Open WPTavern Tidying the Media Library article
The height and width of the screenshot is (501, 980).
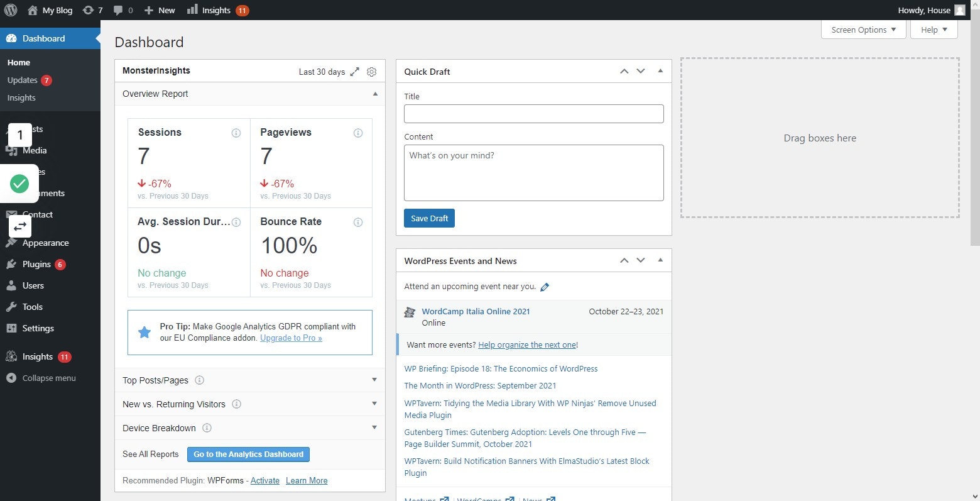point(530,409)
